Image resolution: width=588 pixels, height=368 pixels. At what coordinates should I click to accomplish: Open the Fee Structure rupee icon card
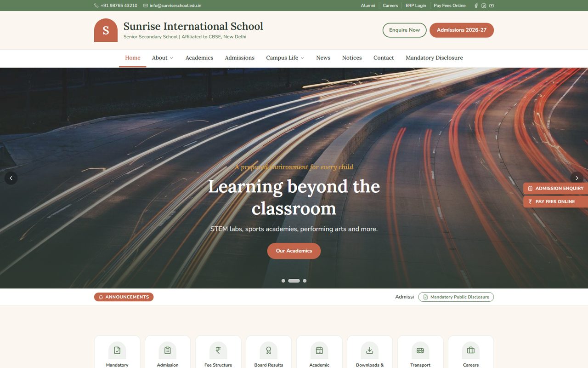(218, 351)
